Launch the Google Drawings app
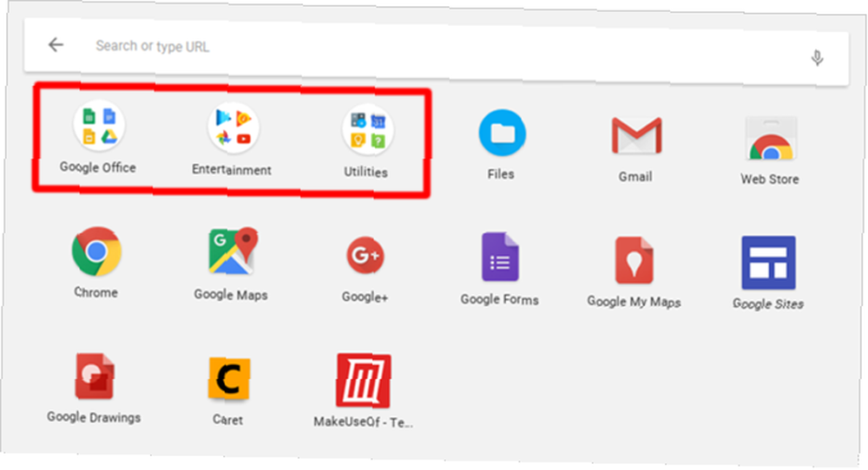Image resolution: width=868 pixels, height=470 pixels. [x=95, y=376]
